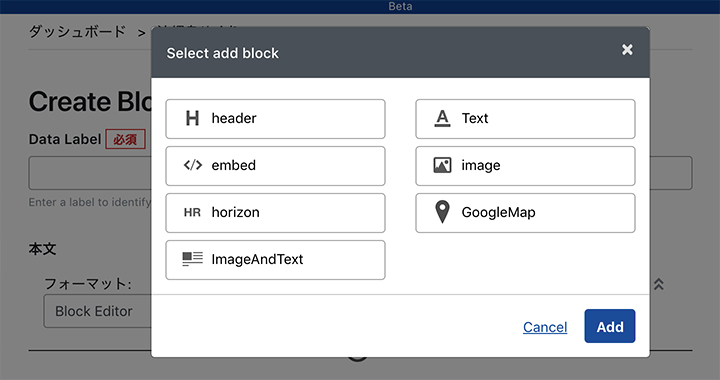
Task: Confirm with the Add button
Action: pos(610,326)
